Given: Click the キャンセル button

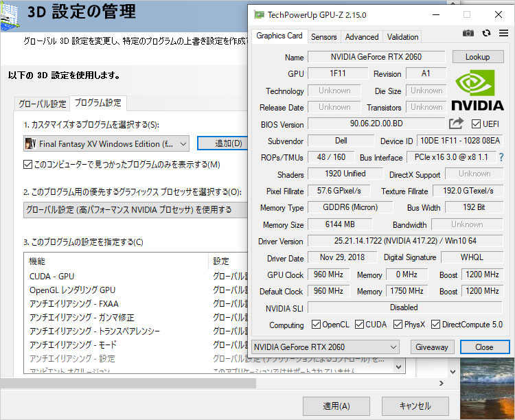Looking at the screenshot, I should (x=415, y=406).
